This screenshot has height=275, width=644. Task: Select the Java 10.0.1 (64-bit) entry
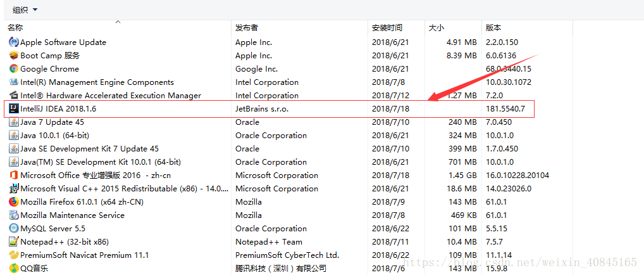click(x=54, y=135)
